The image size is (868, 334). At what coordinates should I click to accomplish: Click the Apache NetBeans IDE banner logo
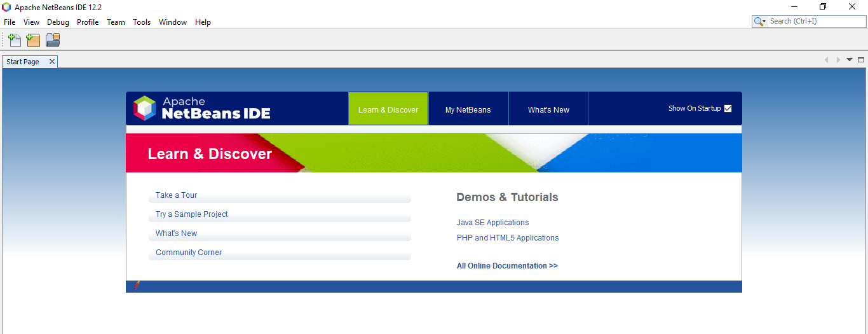click(x=202, y=108)
